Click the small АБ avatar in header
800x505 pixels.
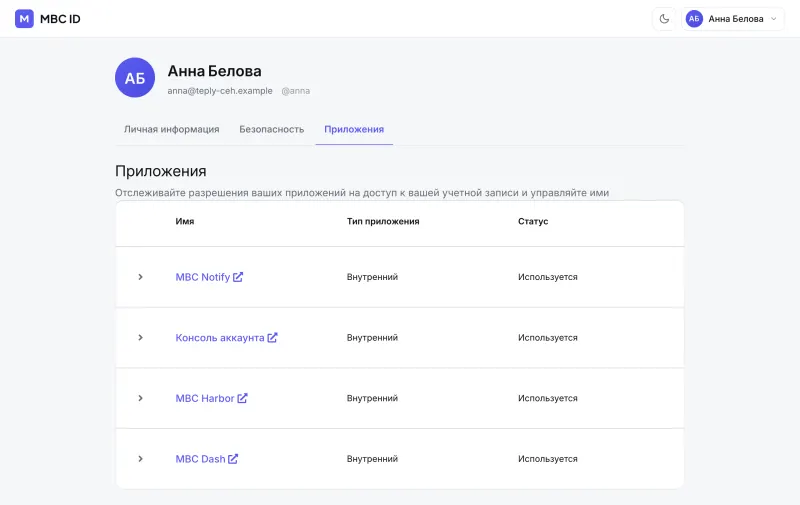(x=694, y=19)
